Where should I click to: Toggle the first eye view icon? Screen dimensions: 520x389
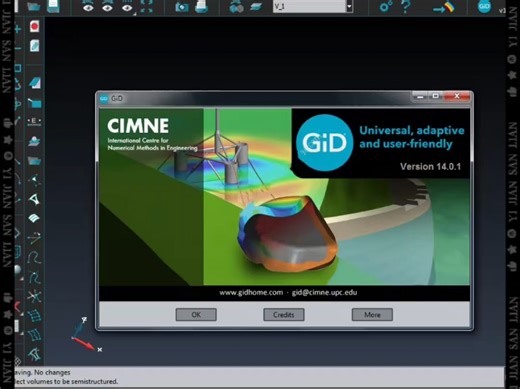click(88, 6)
